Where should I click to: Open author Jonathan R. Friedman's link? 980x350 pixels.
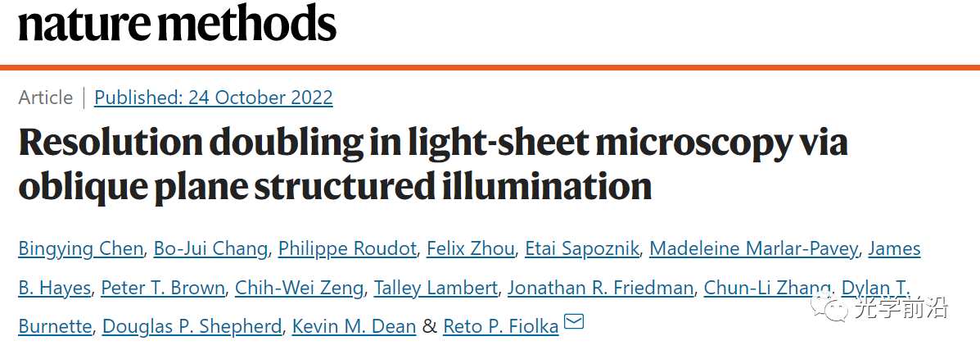(x=601, y=288)
